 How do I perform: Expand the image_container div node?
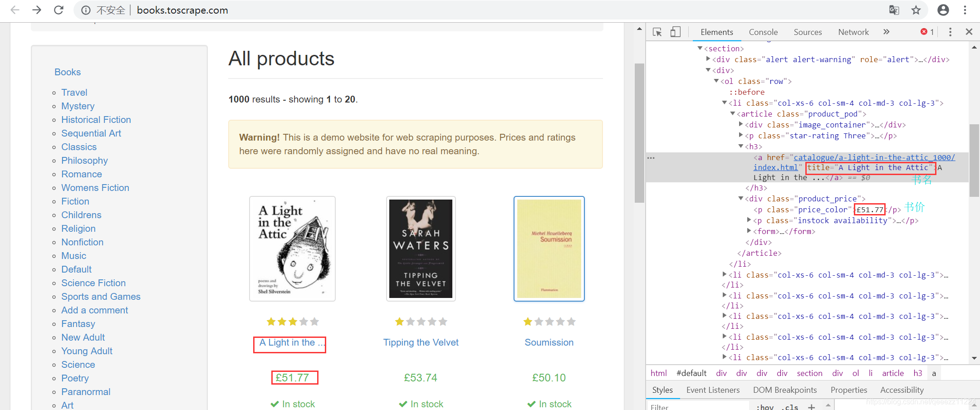[x=741, y=124]
